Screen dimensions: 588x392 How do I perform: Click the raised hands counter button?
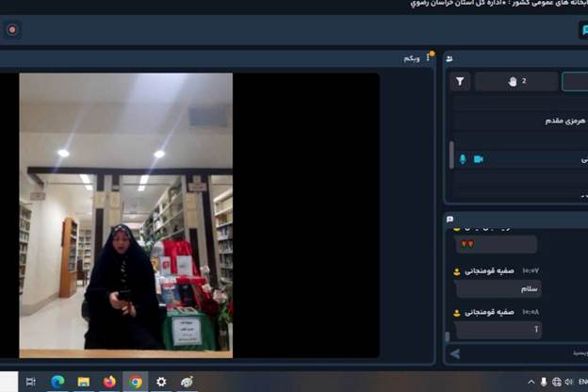(x=516, y=82)
